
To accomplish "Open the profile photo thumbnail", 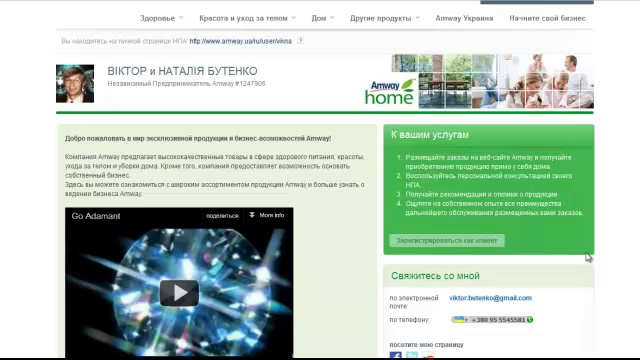I will point(75,84).
